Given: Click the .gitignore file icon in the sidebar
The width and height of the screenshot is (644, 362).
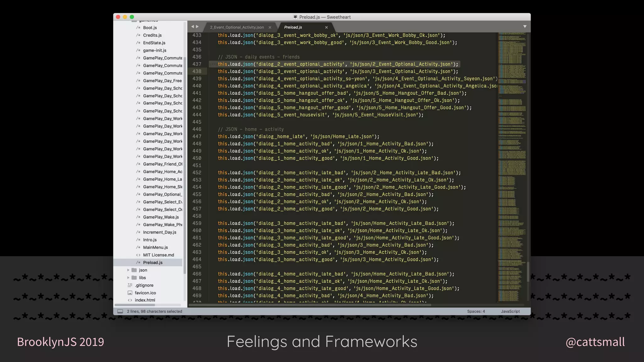Looking at the screenshot, I should click(130, 285).
